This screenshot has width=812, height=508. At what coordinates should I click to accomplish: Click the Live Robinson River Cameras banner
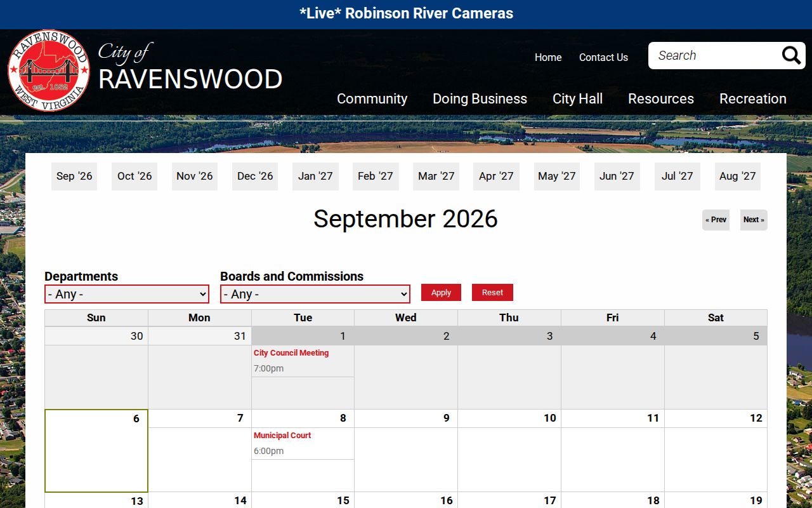(406, 13)
